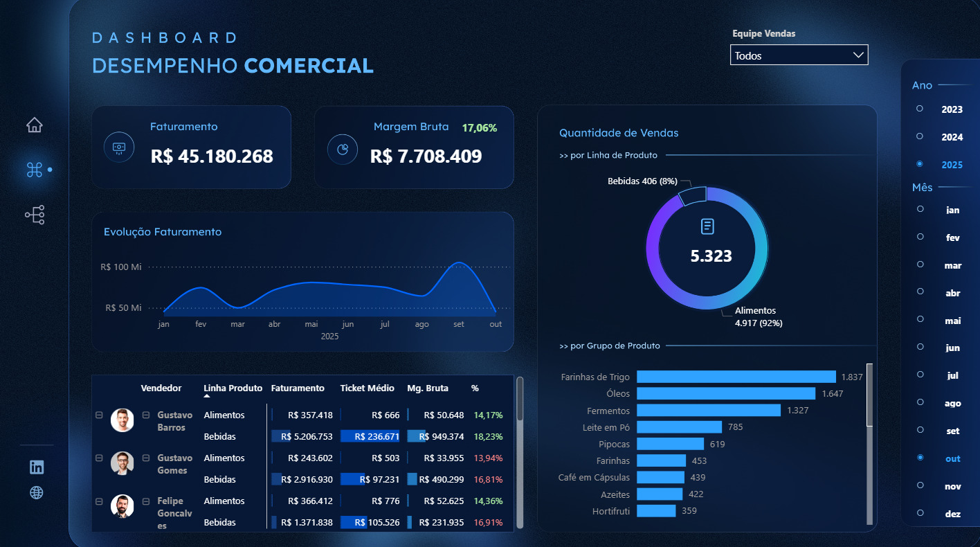Image resolution: width=980 pixels, height=547 pixels.
Task: Select the 2024 year radio button
Action: tap(919, 136)
